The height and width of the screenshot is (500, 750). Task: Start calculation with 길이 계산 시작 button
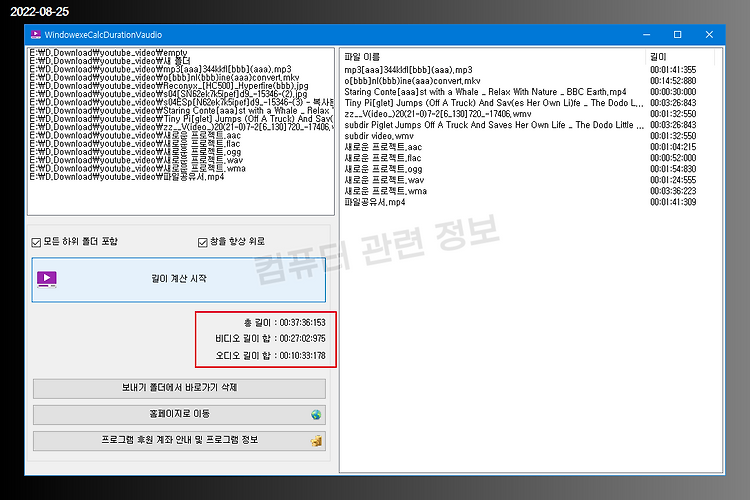[x=179, y=280]
